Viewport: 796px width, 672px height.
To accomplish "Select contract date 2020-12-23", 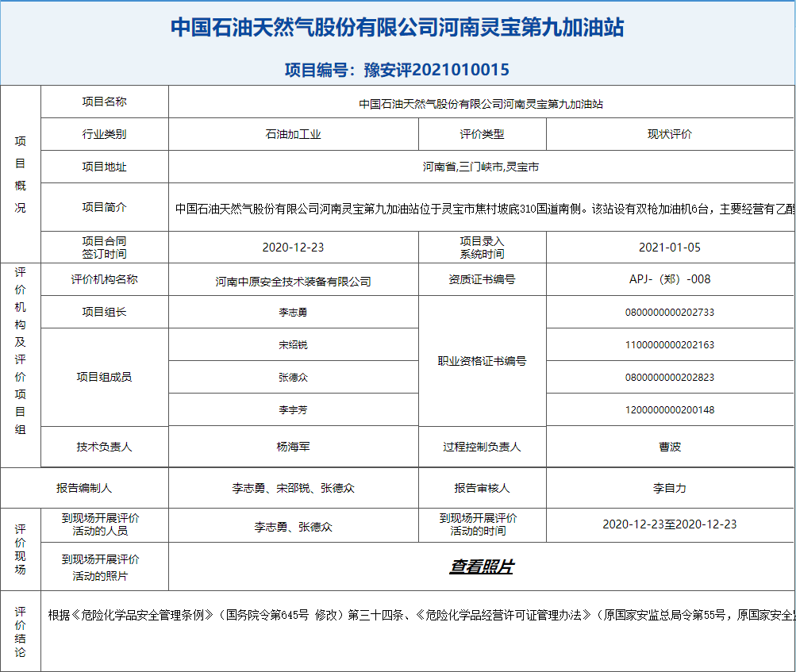I will click(x=293, y=248).
